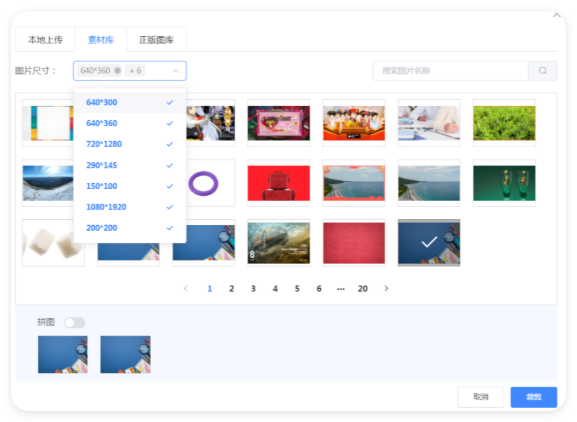Open page 1 of results
This screenshot has height=422, width=577.
click(x=210, y=288)
